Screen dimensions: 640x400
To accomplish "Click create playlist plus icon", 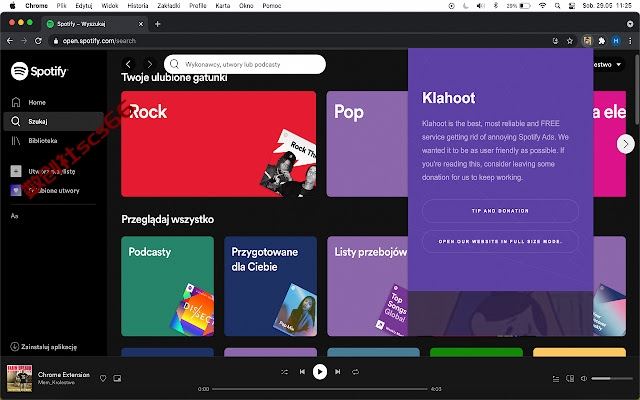I will [x=16, y=171].
